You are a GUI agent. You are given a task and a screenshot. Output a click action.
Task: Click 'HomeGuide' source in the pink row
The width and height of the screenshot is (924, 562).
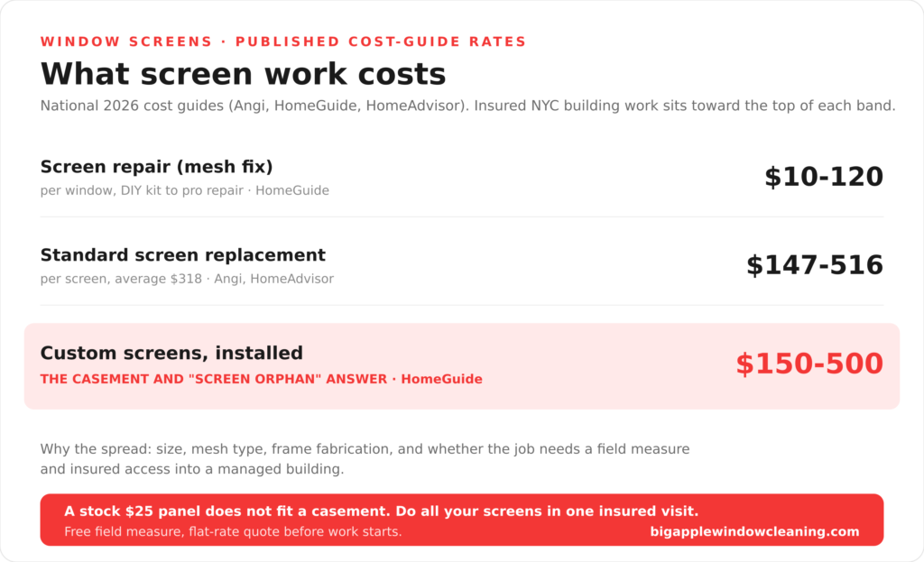point(441,379)
